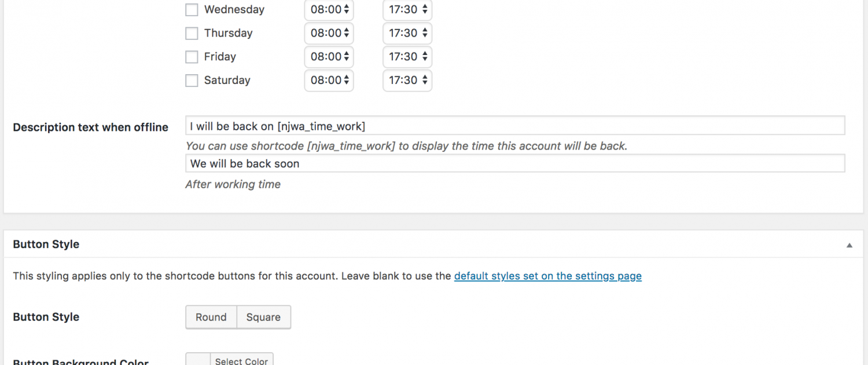Tick the Thursday working day checkbox
The width and height of the screenshot is (868, 365).
coord(192,34)
